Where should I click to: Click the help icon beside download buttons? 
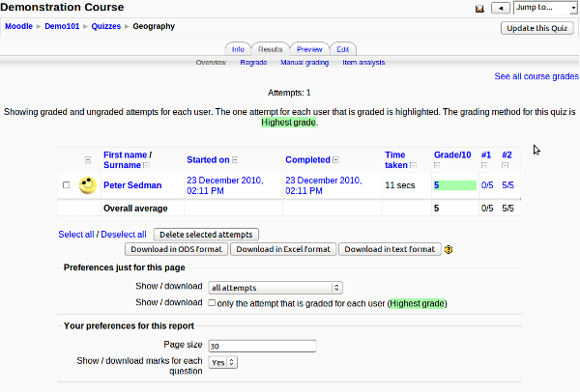(449, 249)
